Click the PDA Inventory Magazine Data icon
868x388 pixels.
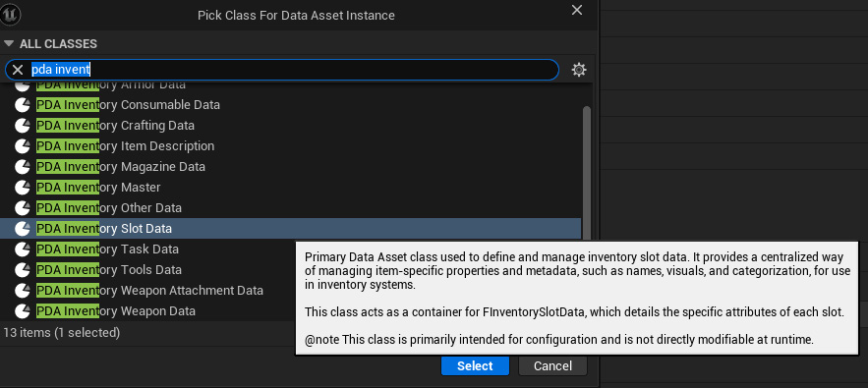click(x=23, y=167)
